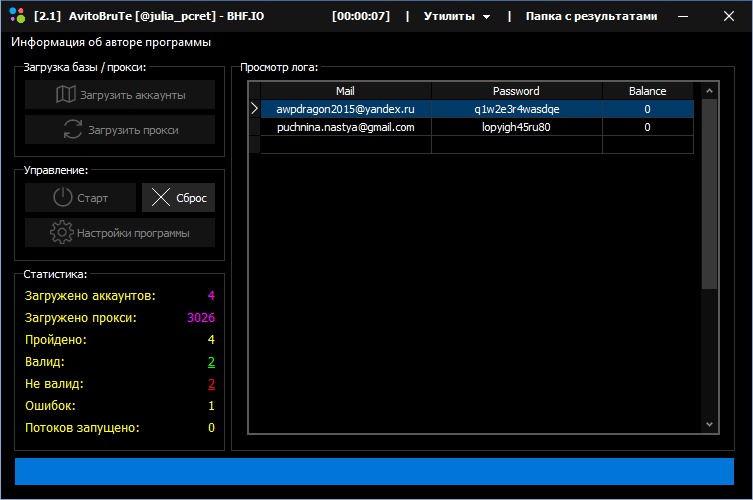Click the Пройдено label

(x=56, y=340)
